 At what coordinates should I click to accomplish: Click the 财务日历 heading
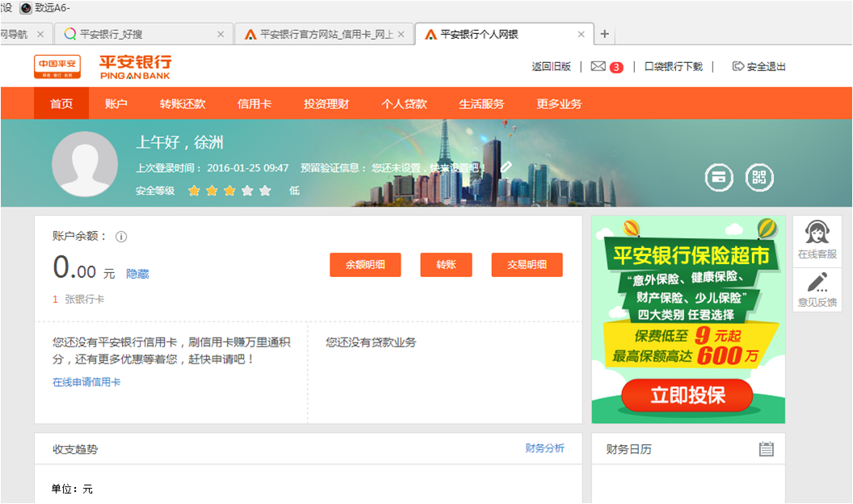point(629,449)
